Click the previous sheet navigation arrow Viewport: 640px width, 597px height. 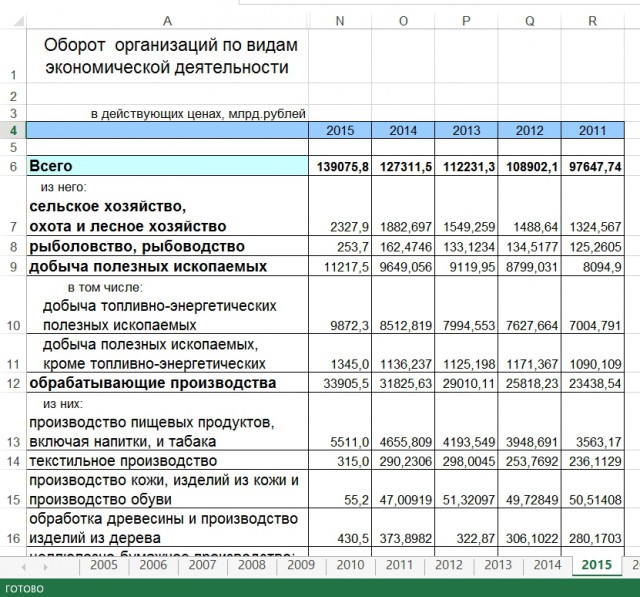point(24,567)
